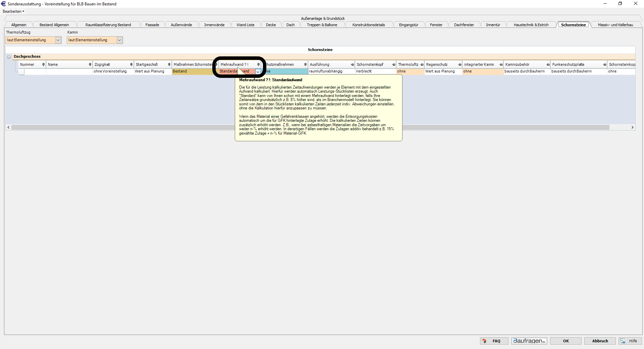Toggle pin on Funkenschutzplatte column
The height and width of the screenshot is (349, 644).
click(604, 64)
